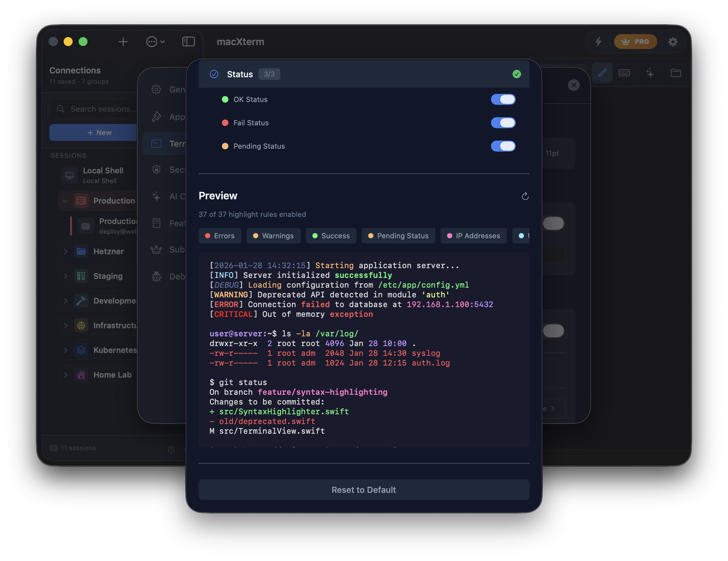Open settings gear in title bar
Screen dimensions: 728x561
(673, 42)
